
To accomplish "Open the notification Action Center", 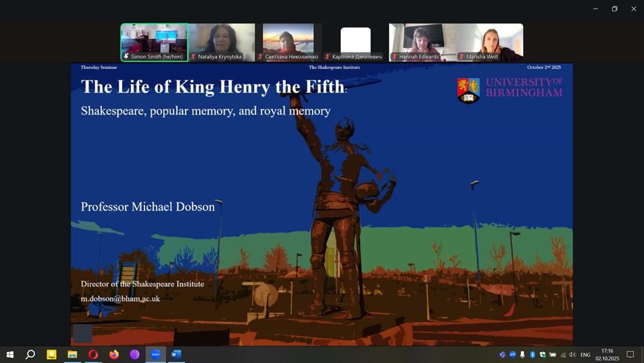I will [630, 355].
